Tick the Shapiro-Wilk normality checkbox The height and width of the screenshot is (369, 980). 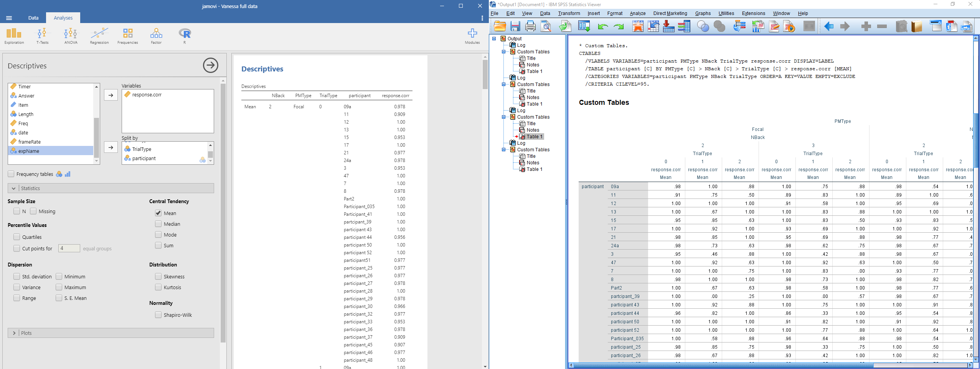(x=158, y=315)
